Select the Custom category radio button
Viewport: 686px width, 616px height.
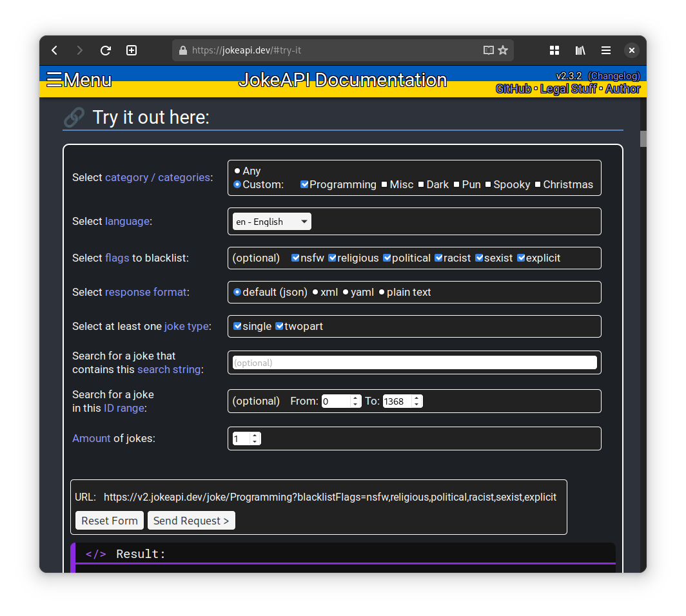tap(237, 184)
